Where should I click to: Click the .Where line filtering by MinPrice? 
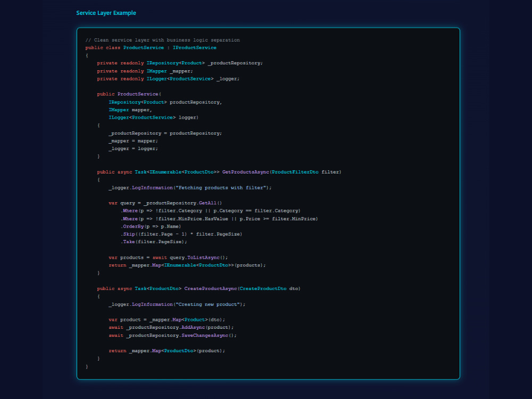coord(219,219)
